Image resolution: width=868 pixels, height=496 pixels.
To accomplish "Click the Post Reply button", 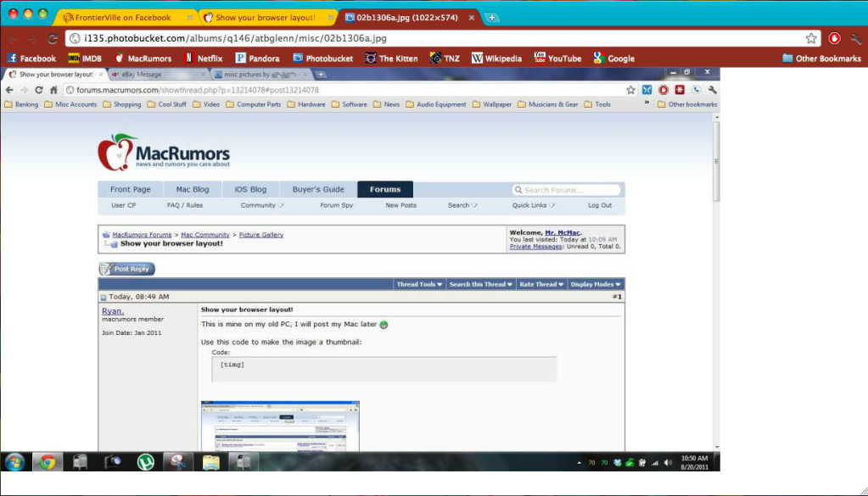I will [126, 269].
